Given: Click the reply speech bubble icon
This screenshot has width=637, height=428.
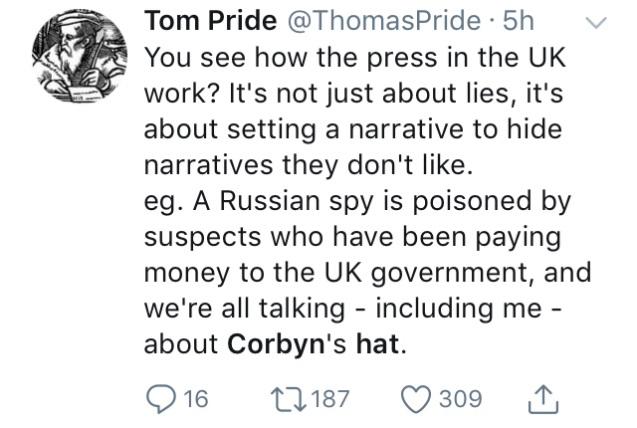Looking at the screenshot, I should coord(161,399).
